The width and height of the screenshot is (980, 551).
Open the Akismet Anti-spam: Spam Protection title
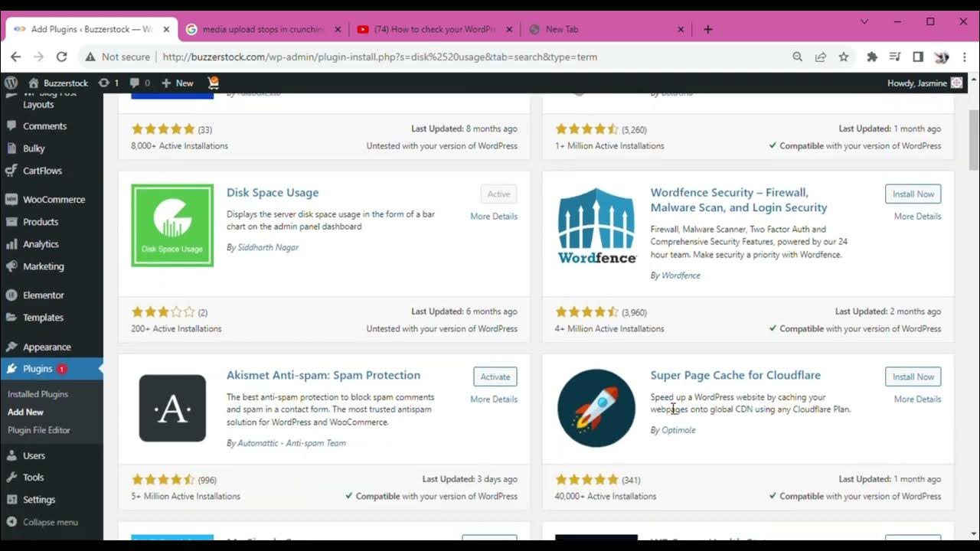(x=323, y=376)
